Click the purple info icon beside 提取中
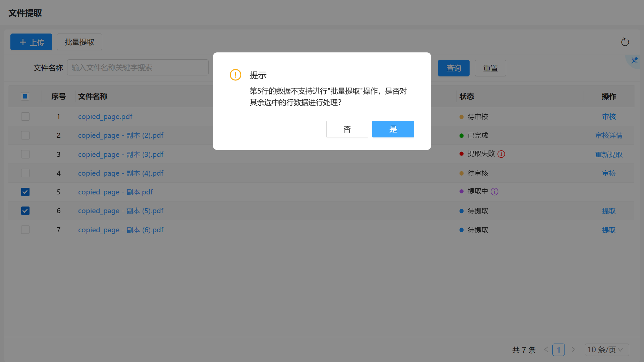The width and height of the screenshot is (644, 362). tap(494, 192)
